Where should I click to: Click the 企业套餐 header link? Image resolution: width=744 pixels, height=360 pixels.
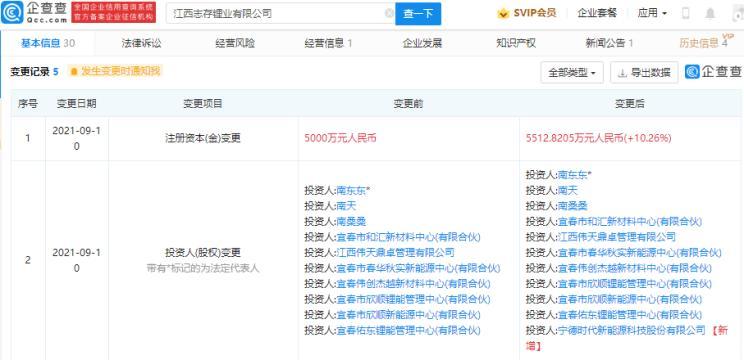pyautogui.click(x=597, y=13)
